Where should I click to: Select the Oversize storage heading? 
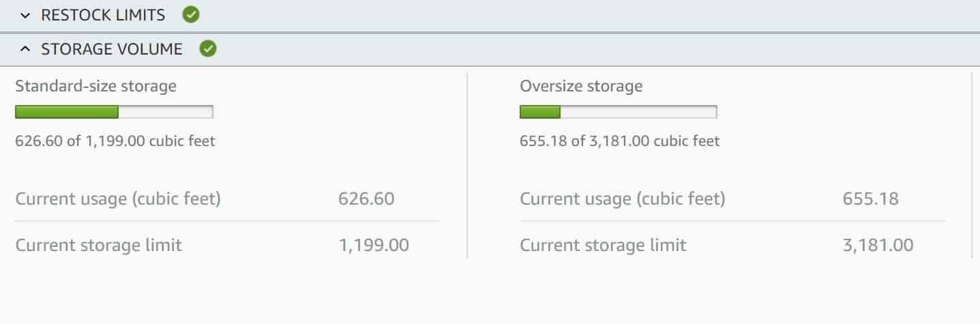coord(581,86)
